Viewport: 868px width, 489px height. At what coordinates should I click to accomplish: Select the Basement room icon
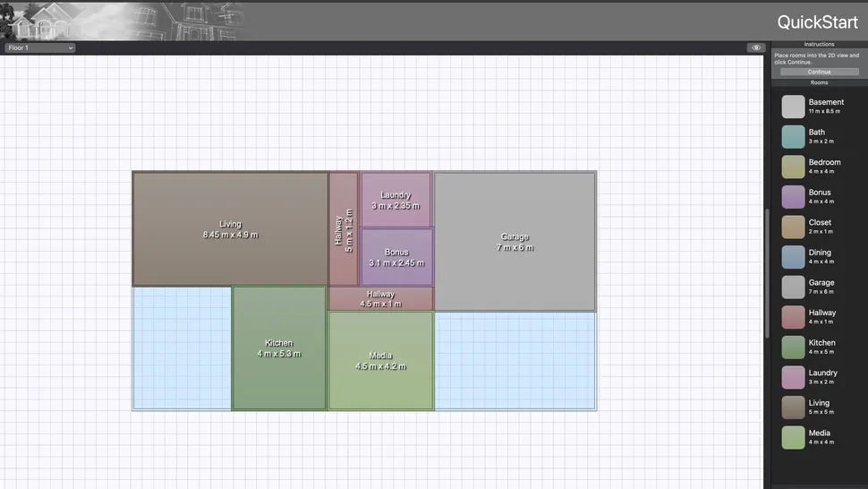[x=793, y=107]
